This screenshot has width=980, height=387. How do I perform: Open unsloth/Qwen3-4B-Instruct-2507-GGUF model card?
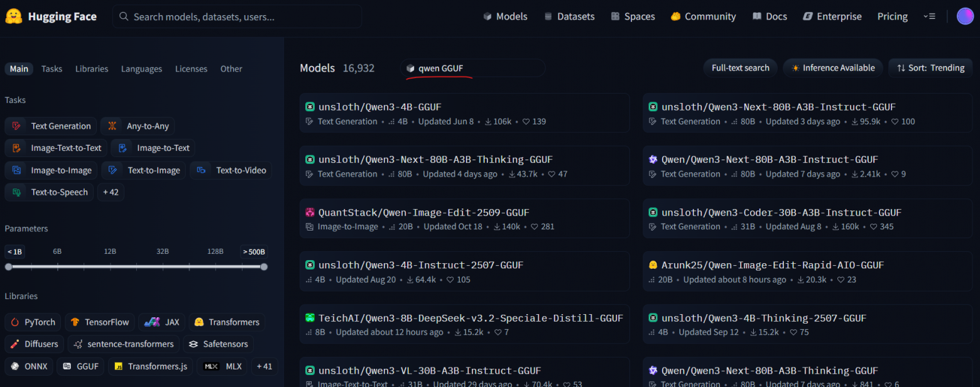(464, 271)
